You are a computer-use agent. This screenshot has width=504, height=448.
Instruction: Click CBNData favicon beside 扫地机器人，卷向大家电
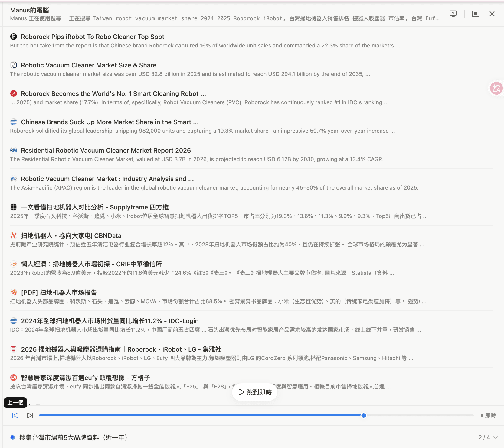14,235
